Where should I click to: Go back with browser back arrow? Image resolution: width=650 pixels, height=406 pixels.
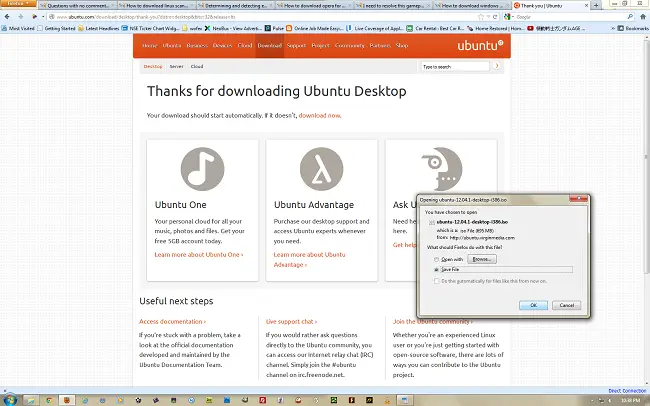(7, 17)
